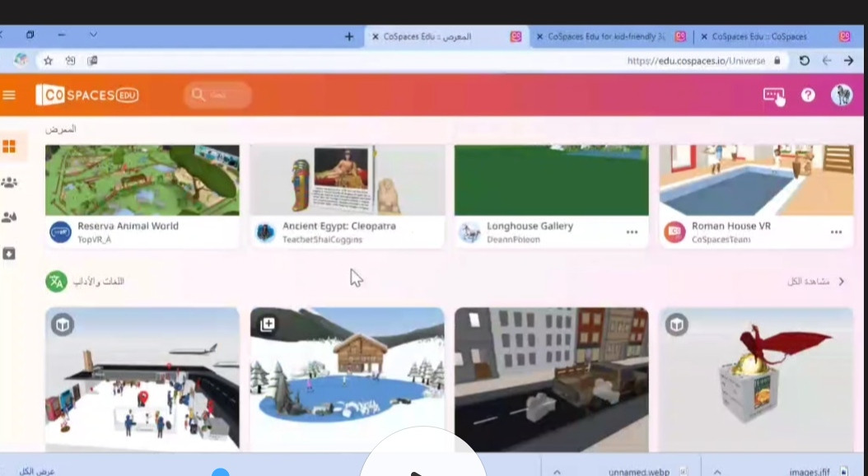Click TeacherShaiCoggins author avatar
This screenshot has width=868, height=476.
click(265, 232)
